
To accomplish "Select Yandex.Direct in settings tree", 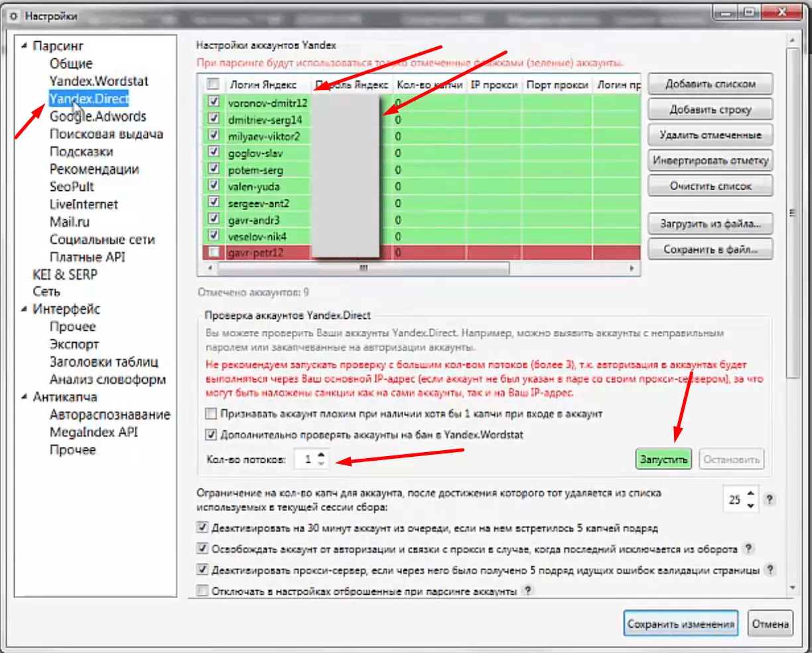I will 89,99.
